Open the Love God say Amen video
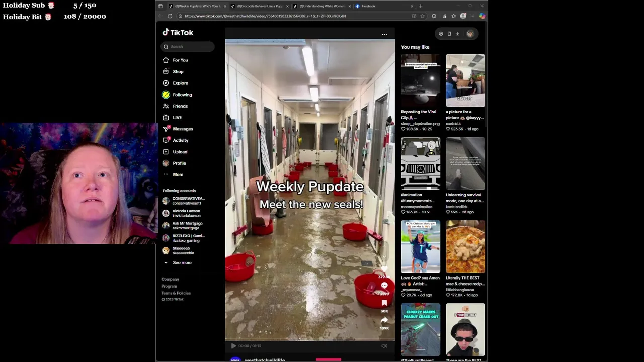 point(421,246)
